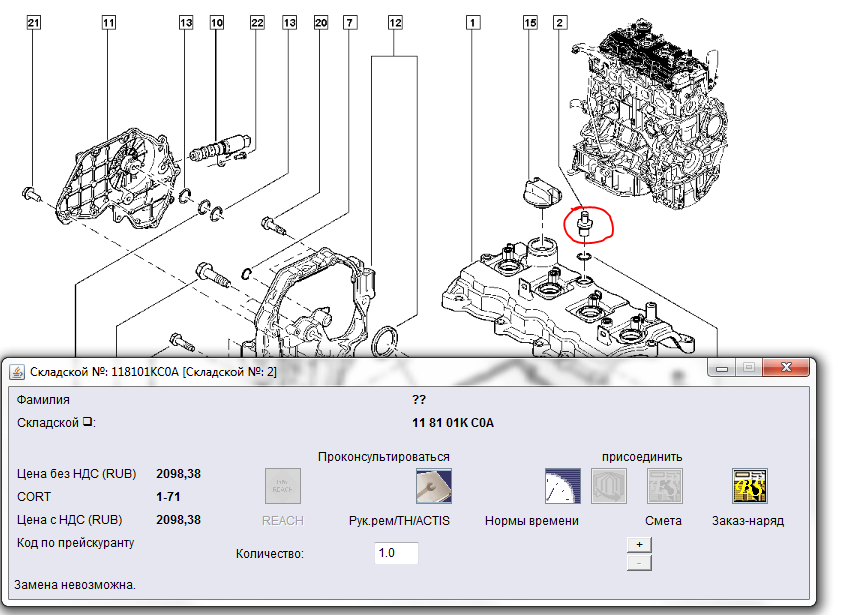Image resolution: width=841 pixels, height=615 pixels.
Task: Click the Фамилия label
Action: point(43,400)
